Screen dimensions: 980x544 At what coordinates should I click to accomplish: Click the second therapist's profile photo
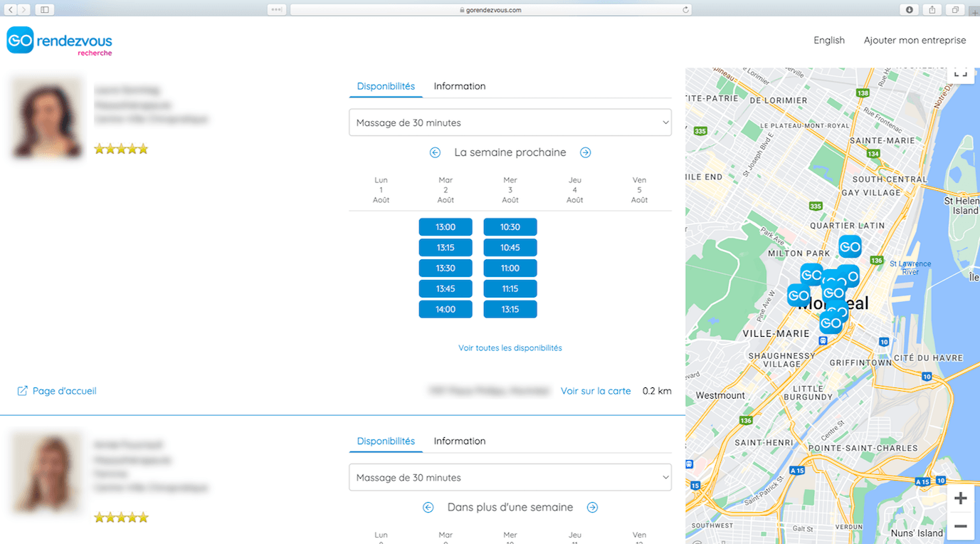pos(47,474)
